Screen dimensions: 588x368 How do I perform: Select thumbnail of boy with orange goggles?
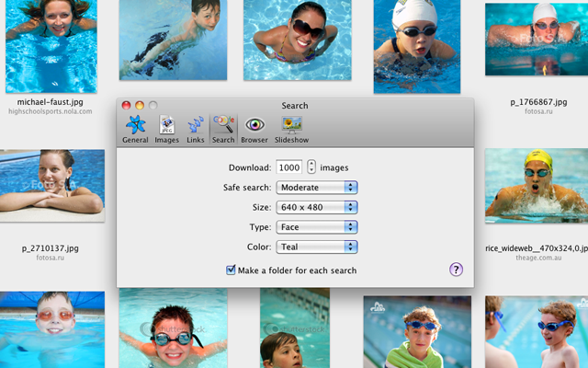coord(52,329)
